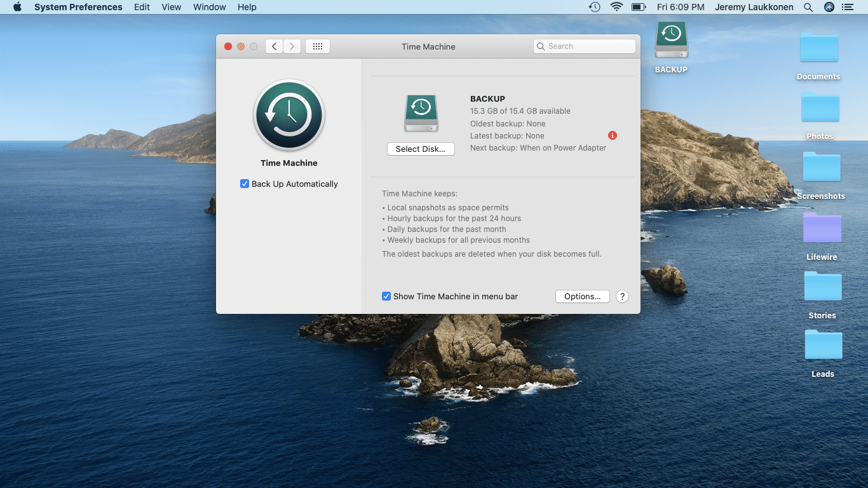Open the Window menu
The width and height of the screenshot is (868, 488).
[209, 7]
